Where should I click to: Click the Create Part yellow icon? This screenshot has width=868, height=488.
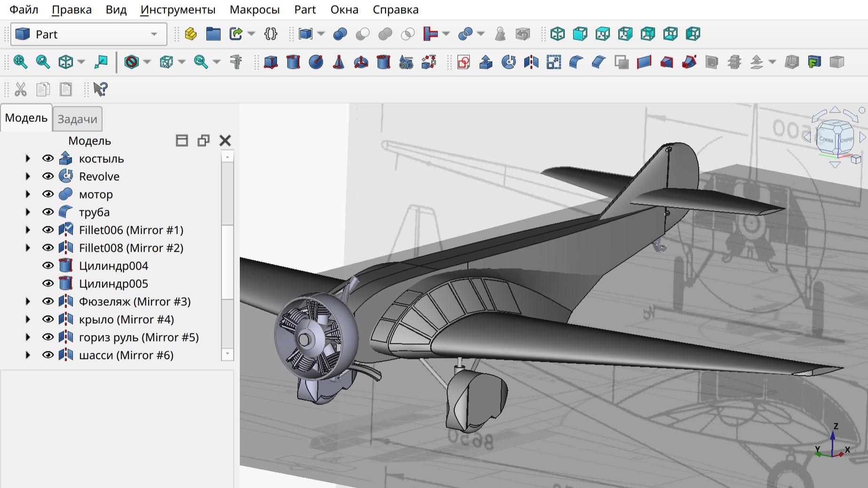191,34
